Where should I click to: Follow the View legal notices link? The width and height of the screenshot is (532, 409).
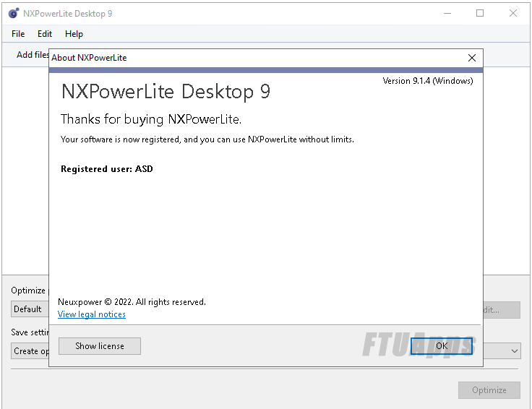92,314
